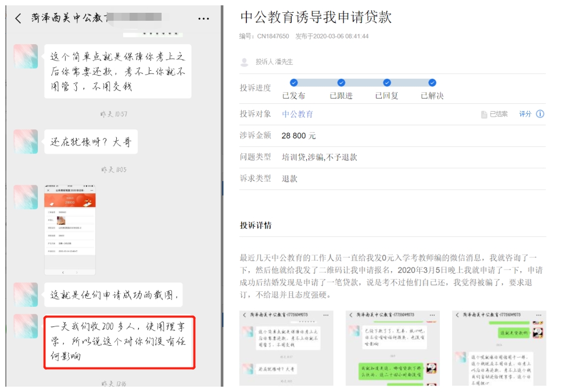Tap the avatar beside 这就是他们申请成功的截图 message
Screen dimensions: 578x392
tap(26, 295)
